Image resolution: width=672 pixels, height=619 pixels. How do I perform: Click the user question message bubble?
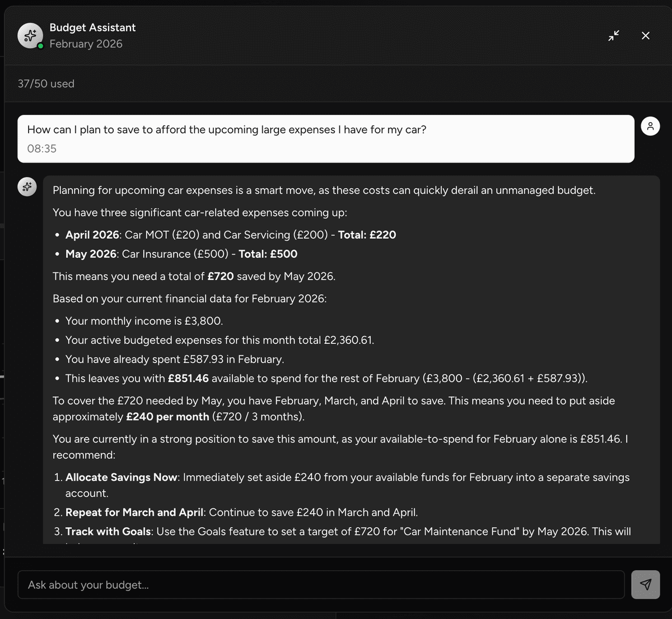(x=325, y=138)
